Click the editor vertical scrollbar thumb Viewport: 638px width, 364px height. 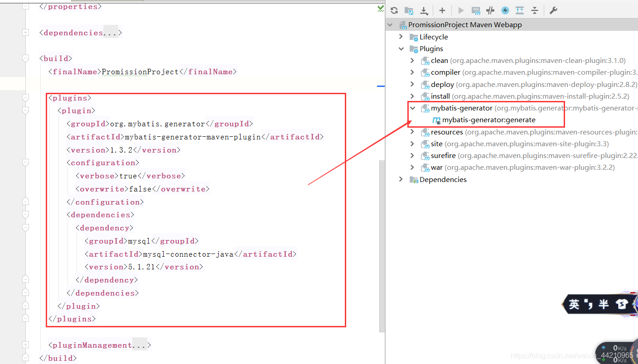point(382,247)
